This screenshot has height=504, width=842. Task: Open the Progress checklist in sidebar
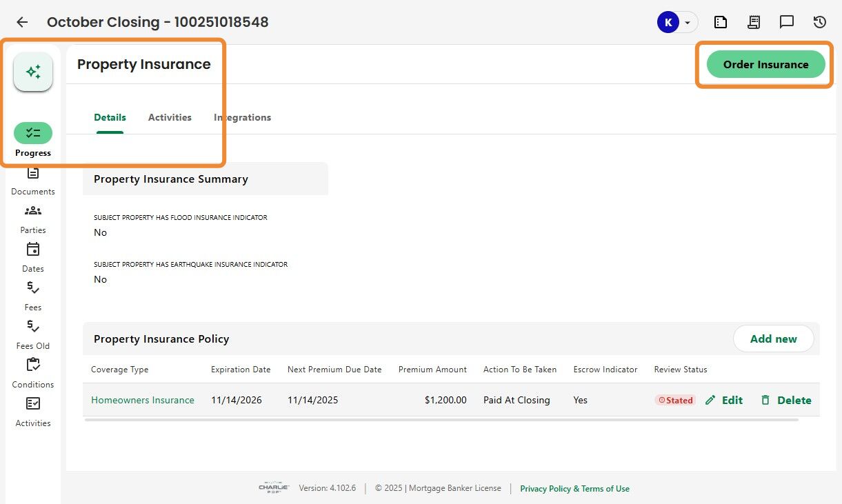[33, 133]
